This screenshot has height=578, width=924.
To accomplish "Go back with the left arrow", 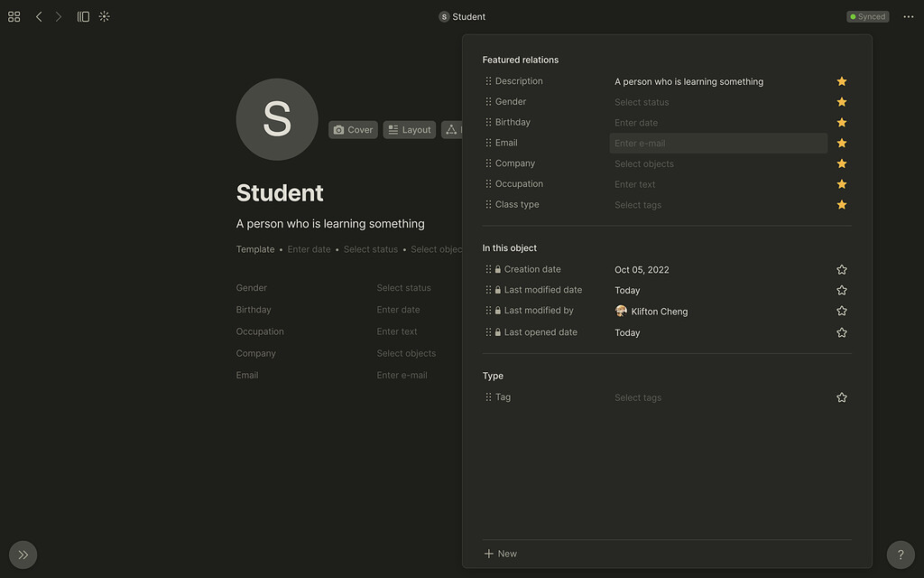I will coord(39,16).
